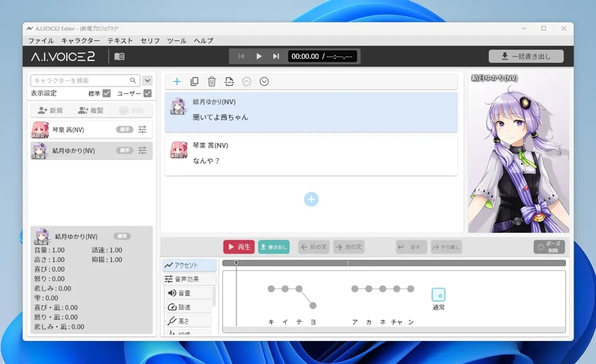The image size is (596, 364).
Task: Select the 音量 volume parameter
Action: point(188,293)
